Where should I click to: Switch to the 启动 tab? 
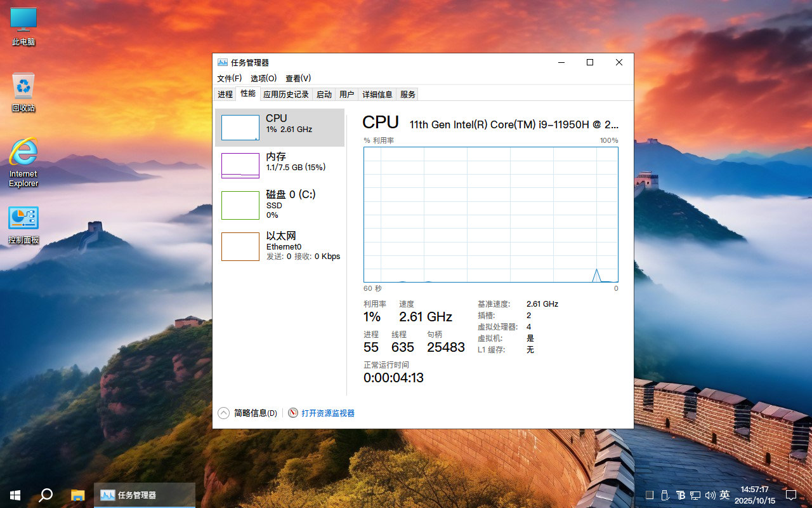[324, 94]
